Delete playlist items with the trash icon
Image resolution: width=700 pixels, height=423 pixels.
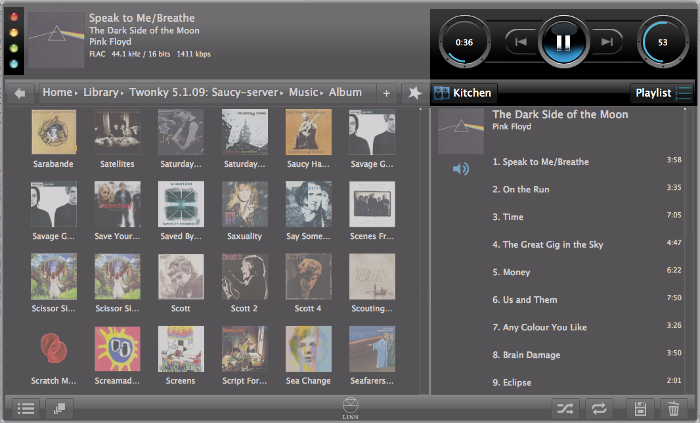[x=673, y=408]
